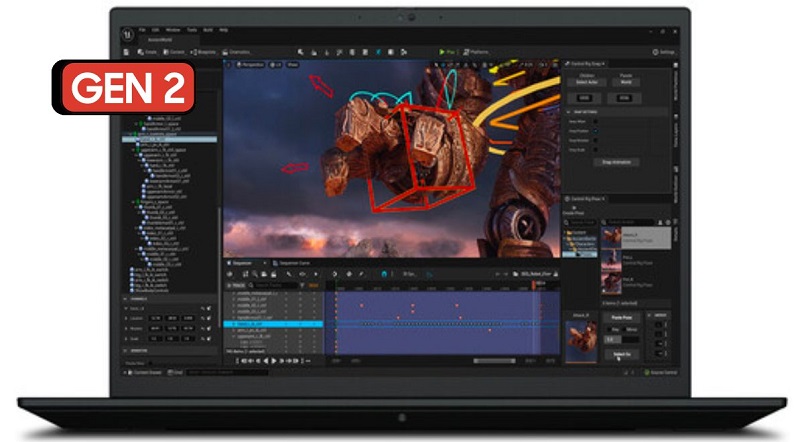Toggle the Keep Offset checkbox
The image size is (800, 442).
click(x=595, y=121)
